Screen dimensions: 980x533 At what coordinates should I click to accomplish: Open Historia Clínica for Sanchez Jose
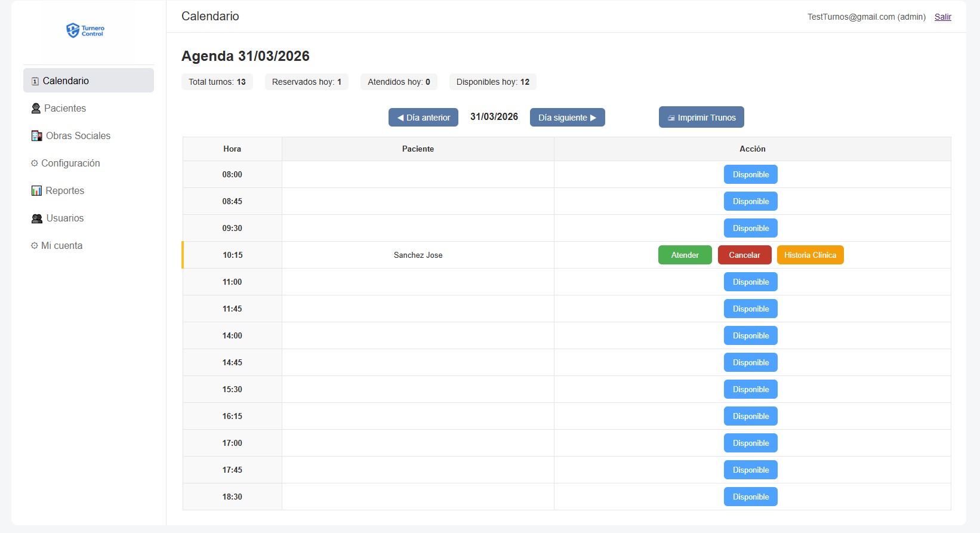[810, 255]
